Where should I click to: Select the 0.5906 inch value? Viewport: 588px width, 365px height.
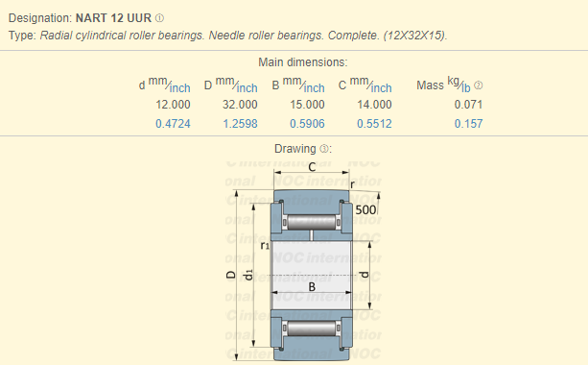(x=307, y=124)
